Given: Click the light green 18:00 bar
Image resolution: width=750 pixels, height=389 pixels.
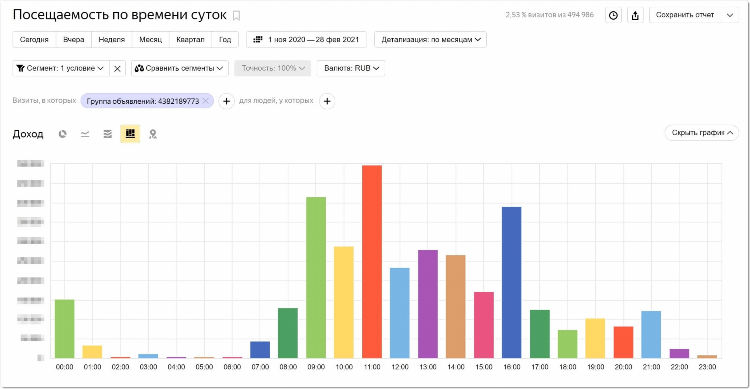Looking at the screenshot, I should click(567, 344).
